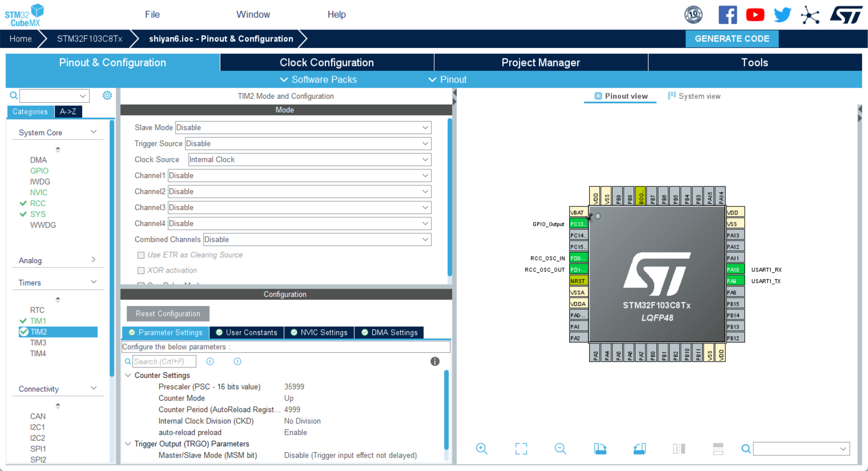This screenshot has width=868, height=471.
Task: Open the NVIC Settings tab
Action: pos(319,333)
